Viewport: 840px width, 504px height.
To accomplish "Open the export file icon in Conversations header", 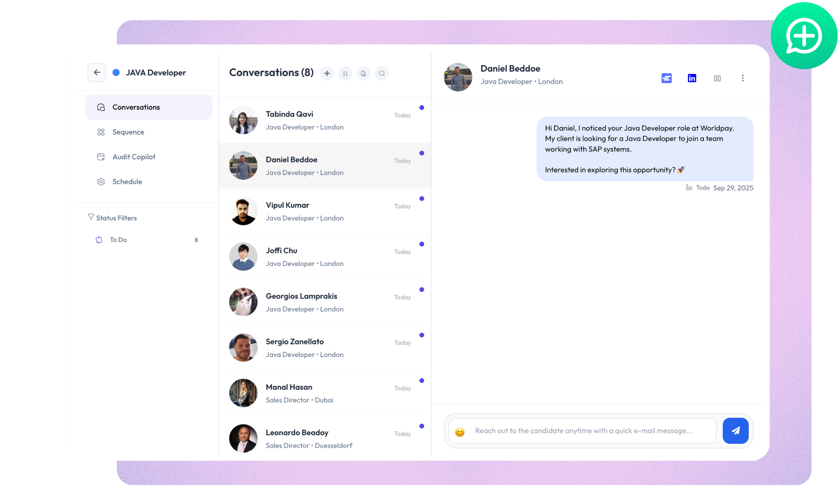I will (363, 74).
